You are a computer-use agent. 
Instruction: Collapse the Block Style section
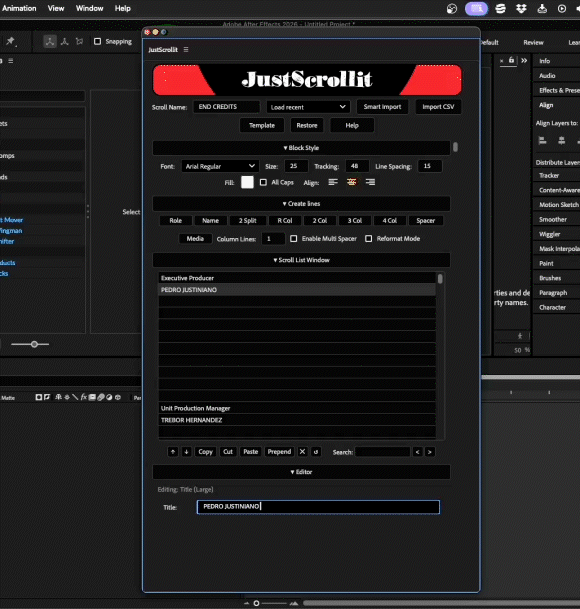(x=301, y=148)
